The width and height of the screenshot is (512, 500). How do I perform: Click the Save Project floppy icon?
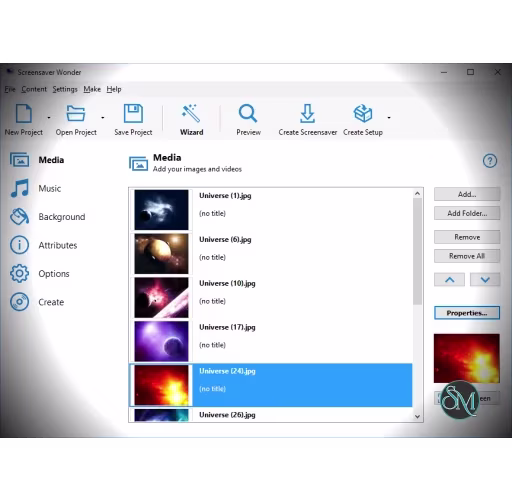133,113
